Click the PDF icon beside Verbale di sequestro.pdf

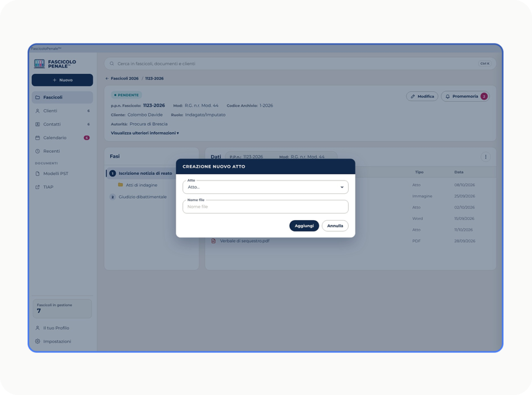pyautogui.click(x=213, y=241)
